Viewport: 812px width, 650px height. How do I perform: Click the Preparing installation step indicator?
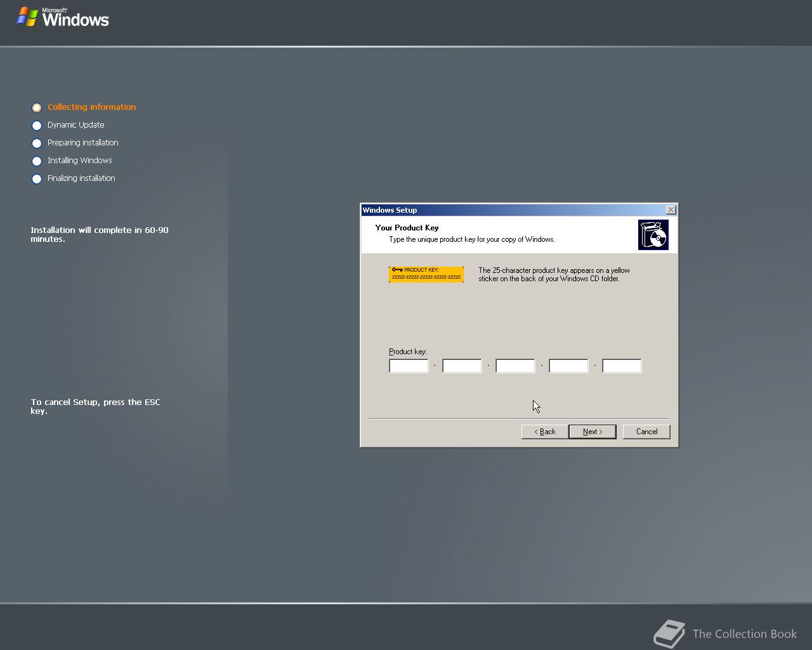click(37, 143)
